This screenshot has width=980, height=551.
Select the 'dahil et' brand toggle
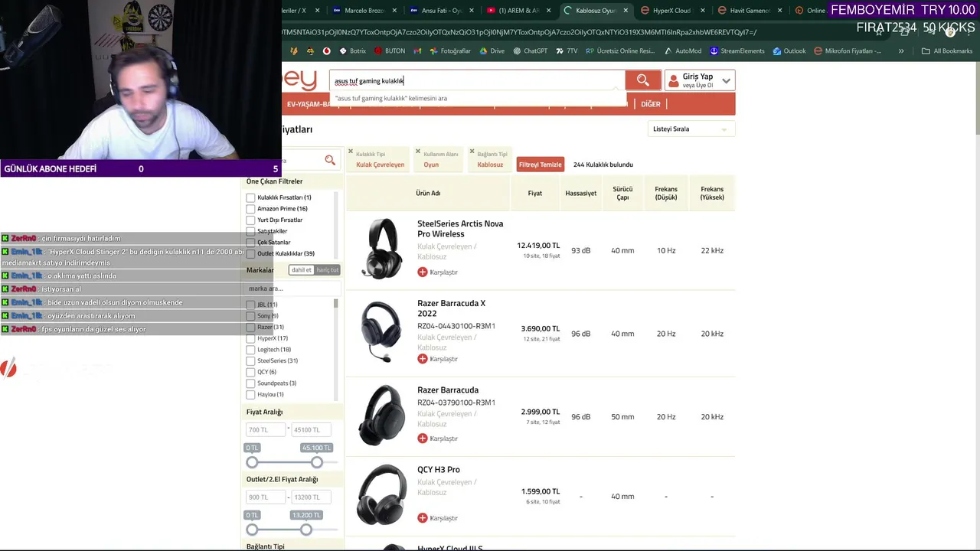click(301, 270)
